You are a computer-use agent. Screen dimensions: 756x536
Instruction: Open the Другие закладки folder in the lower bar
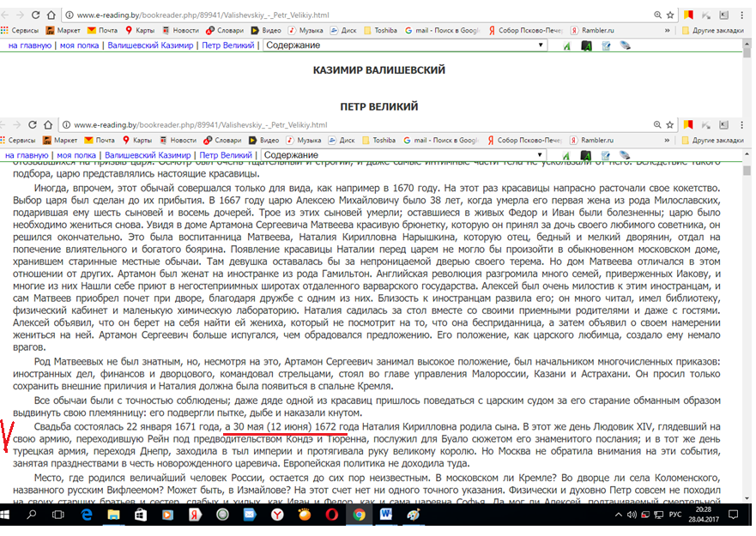pyautogui.click(x=712, y=141)
